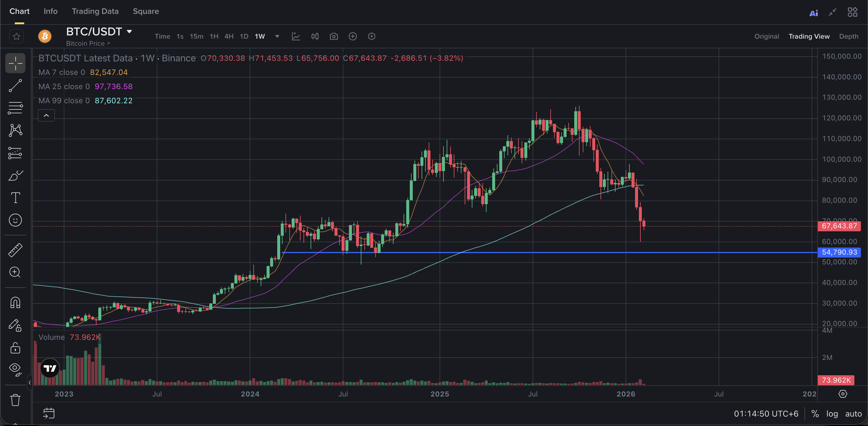Click the magnet snap mode icon
Viewport: 868px width, 426px height.
tap(15, 302)
